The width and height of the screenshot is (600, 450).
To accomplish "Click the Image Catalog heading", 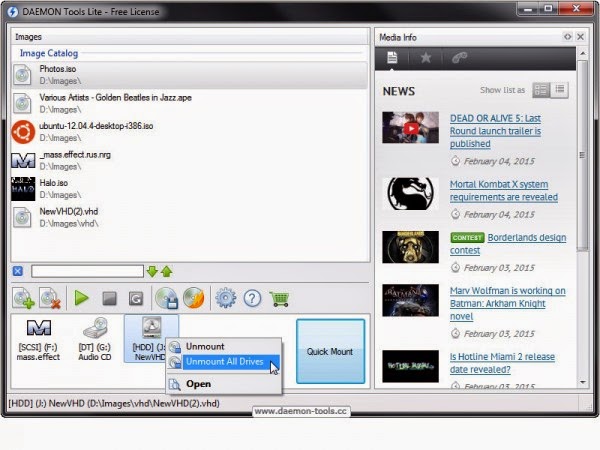I will click(49, 54).
